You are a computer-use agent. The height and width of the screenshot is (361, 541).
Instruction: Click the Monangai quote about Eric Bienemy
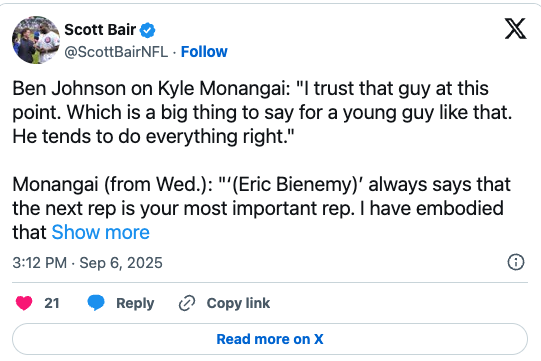click(262, 208)
